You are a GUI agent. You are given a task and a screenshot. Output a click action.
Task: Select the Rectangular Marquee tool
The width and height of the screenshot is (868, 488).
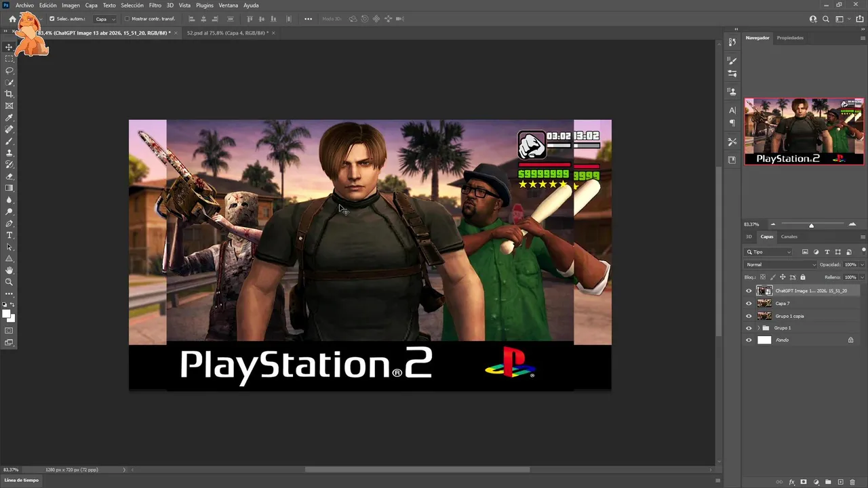point(9,59)
